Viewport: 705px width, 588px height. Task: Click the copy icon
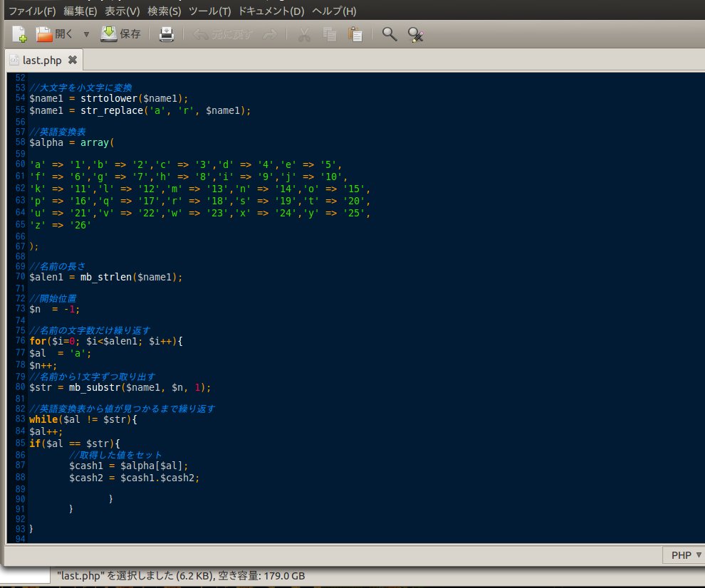(x=330, y=34)
